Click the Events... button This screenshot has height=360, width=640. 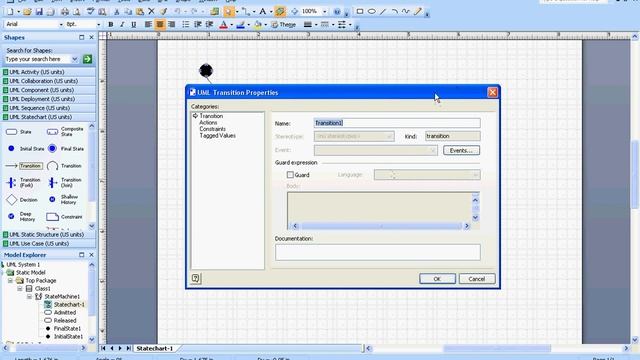[x=461, y=150]
